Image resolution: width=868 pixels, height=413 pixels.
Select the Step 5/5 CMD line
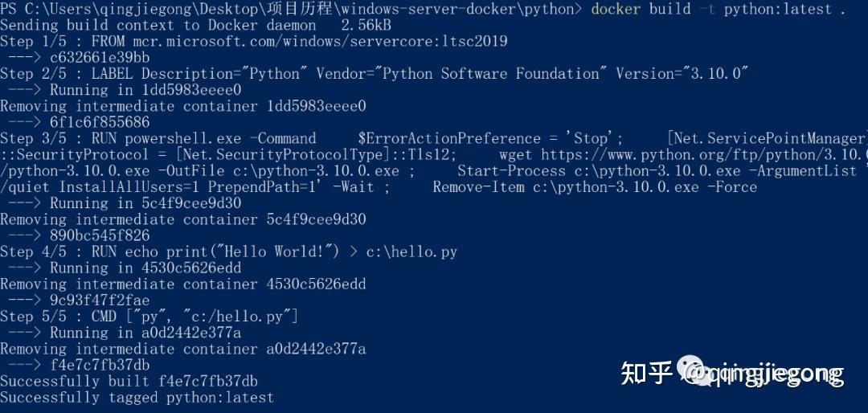149,317
